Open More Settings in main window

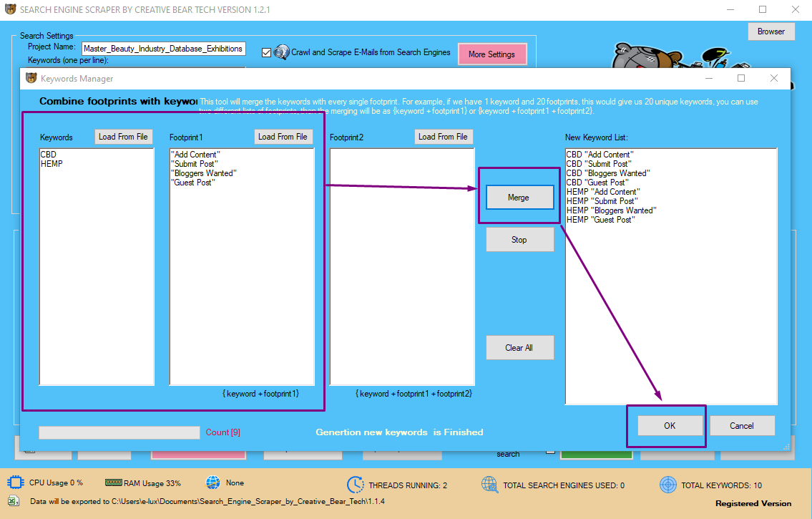pyautogui.click(x=492, y=54)
